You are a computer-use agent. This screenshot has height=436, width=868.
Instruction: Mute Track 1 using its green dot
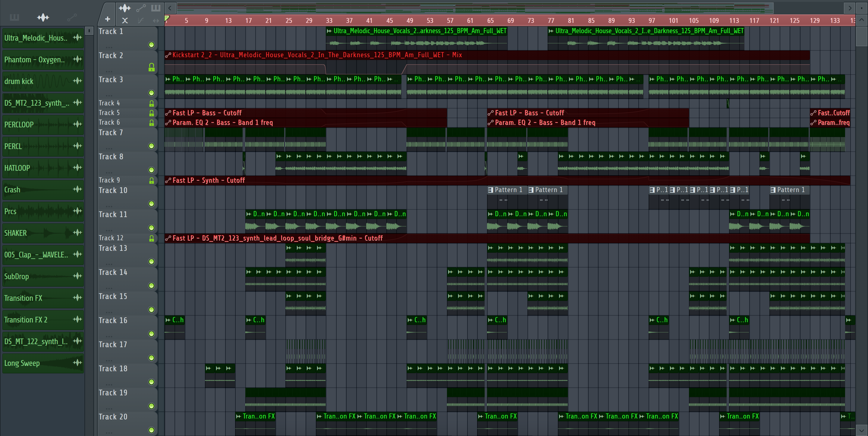point(152,45)
